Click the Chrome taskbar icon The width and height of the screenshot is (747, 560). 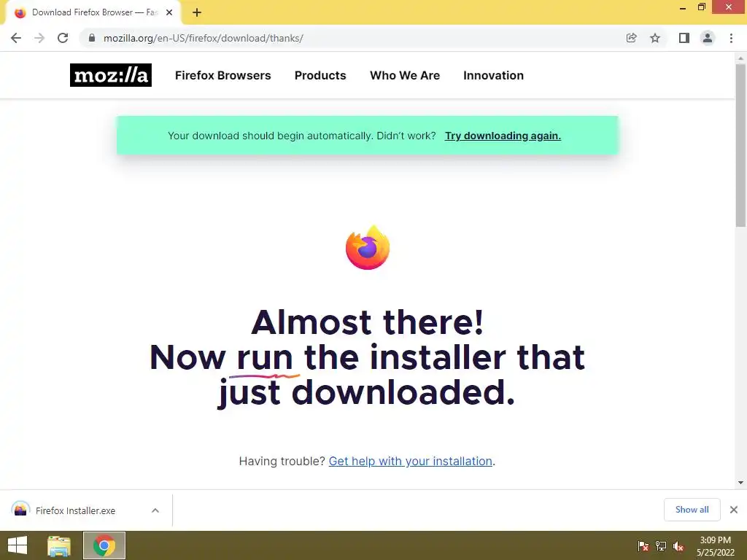click(104, 545)
